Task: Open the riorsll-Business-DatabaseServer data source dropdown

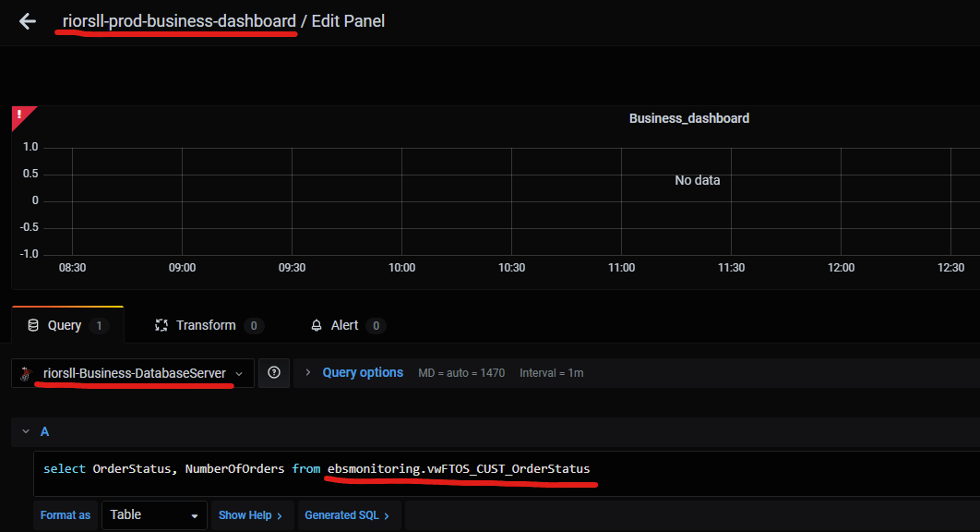Action: pyautogui.click(x=134, y=373)
